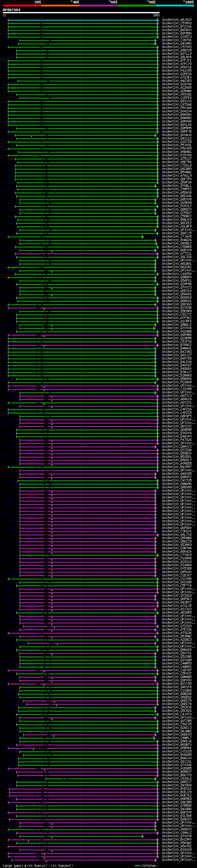The image size is (197, 868).
Task: Select label UniRef100_B3TK58
Action: click(x=177, y=308)
